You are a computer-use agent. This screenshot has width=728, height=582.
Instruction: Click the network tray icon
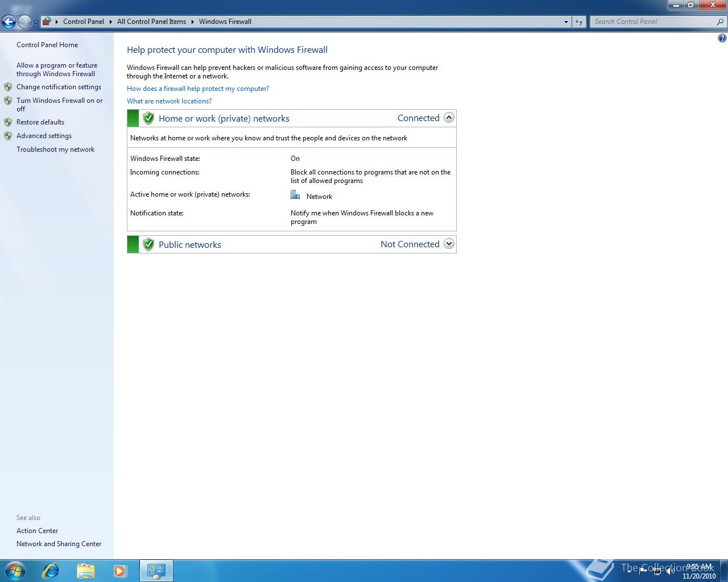click(657, 571)
